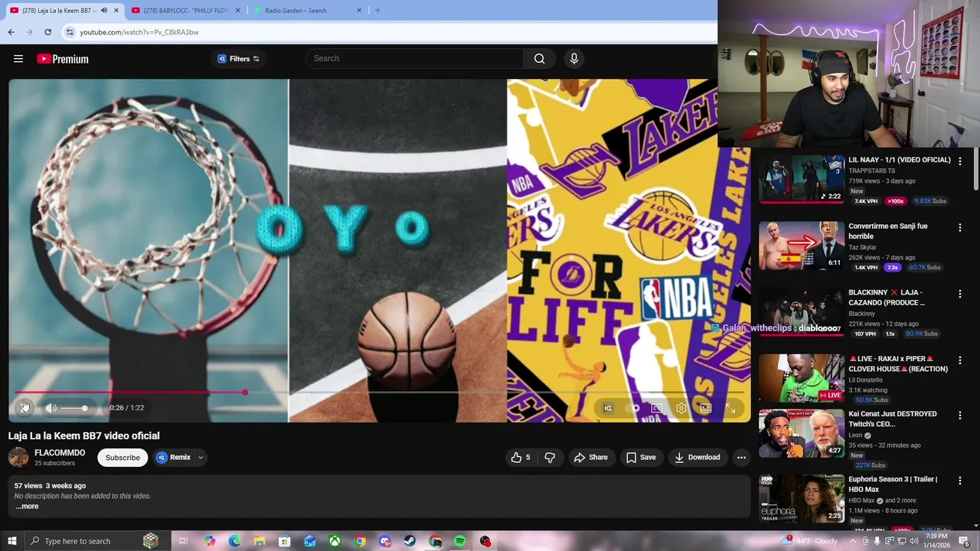Open options for Convertirme en Sanji video

960,228
